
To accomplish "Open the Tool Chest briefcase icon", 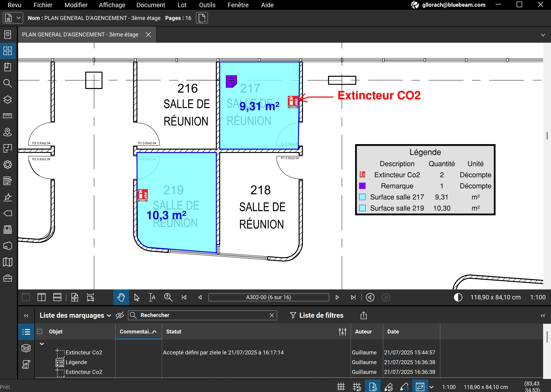I will [8, 278].
